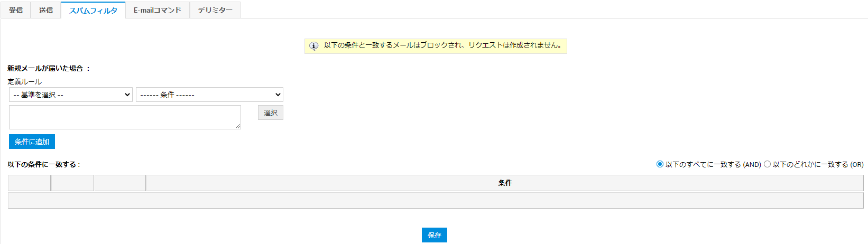Image resolution: width=868 pixels, height=244 pixels.
Task: Grab the text area resize handle
Action: click(x=238, y=126)
